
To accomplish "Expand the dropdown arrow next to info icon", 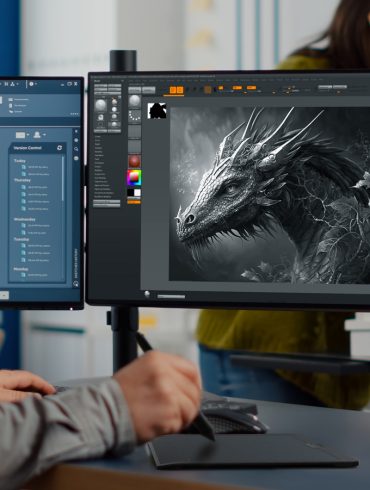I will pos(36,84).
